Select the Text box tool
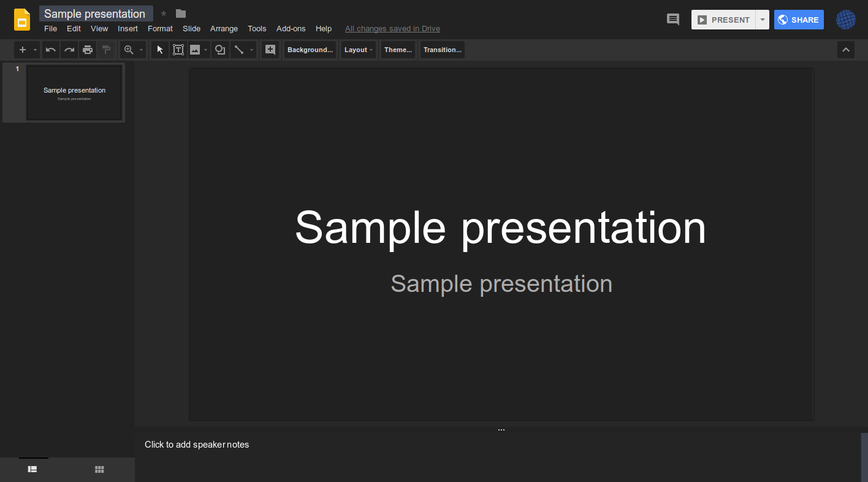The image size is (868, 482). [178, 50]
